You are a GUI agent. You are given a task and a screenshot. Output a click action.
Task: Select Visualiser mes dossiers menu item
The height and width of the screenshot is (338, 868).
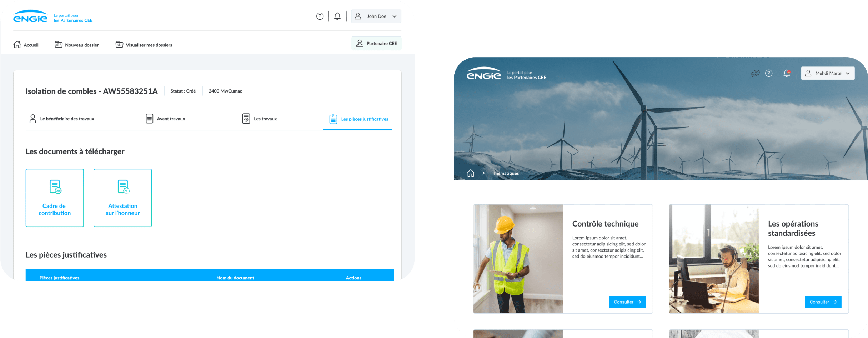tap(144, 45)
